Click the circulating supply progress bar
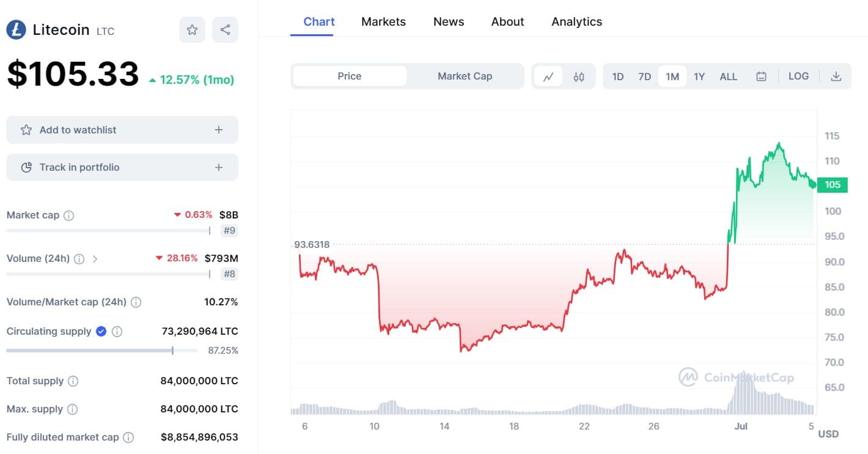 click(x=101, y=351)
